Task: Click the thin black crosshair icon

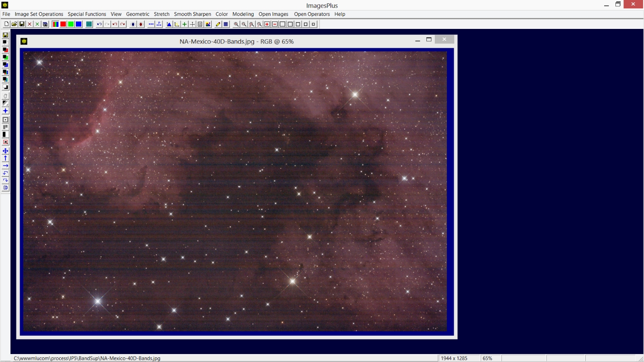Action: (192, 24)
